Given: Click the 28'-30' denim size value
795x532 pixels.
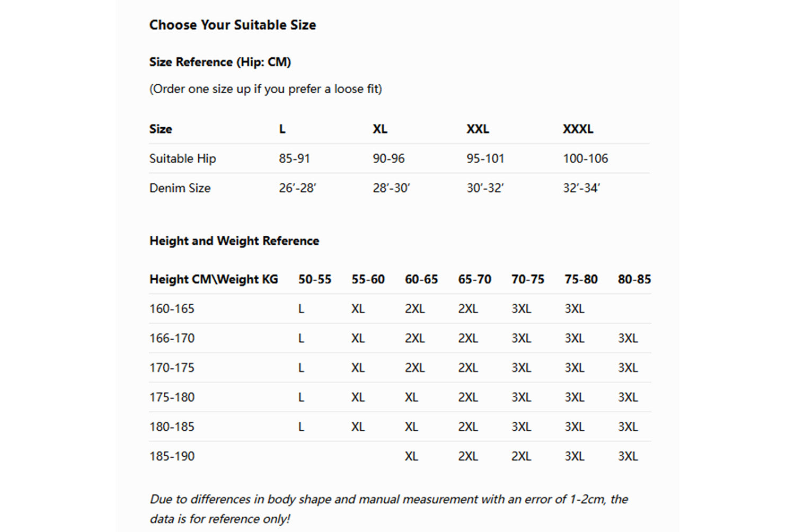Looking at the screenshot, I should [x=391, y=188].
